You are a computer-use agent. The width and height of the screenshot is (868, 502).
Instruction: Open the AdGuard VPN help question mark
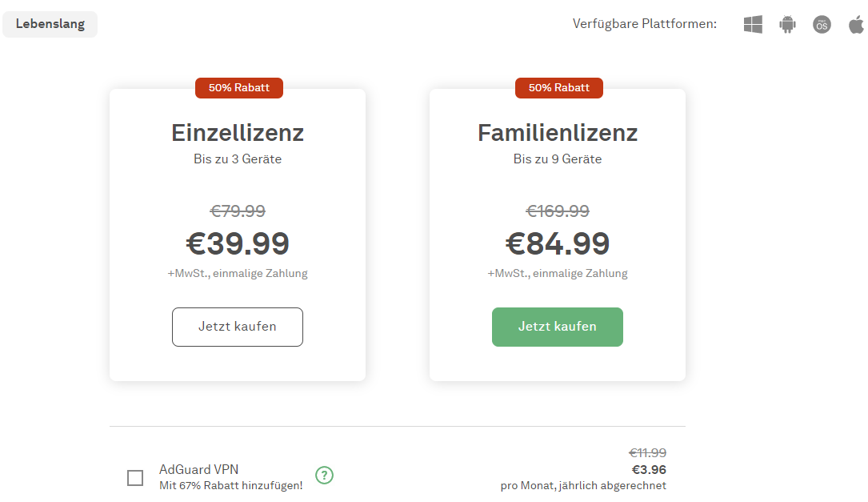[x=324, y=476]
